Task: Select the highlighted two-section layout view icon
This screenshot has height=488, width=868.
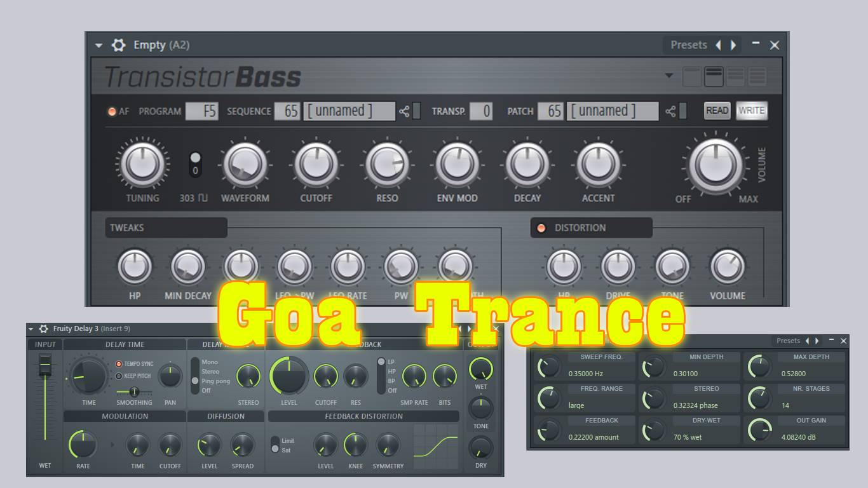Action: (714, 76)
